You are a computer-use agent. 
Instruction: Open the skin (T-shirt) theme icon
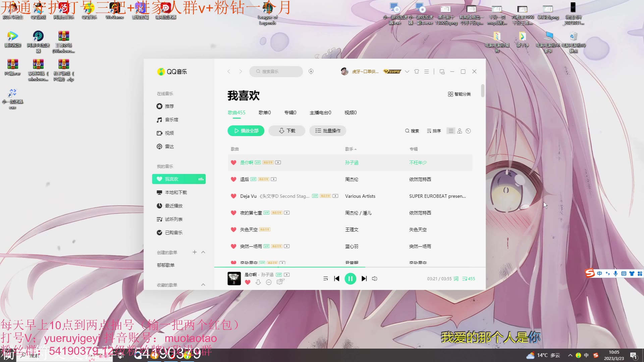pos(417,71)
